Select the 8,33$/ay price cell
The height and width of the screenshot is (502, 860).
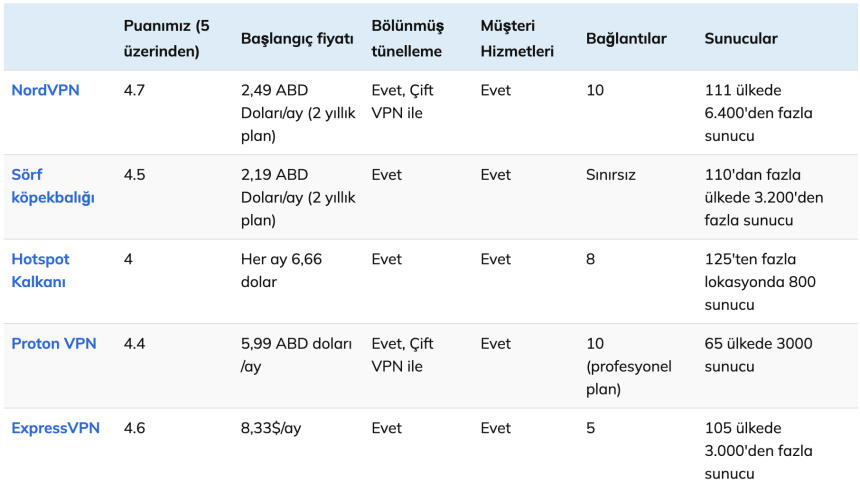(x=270, y=428)
